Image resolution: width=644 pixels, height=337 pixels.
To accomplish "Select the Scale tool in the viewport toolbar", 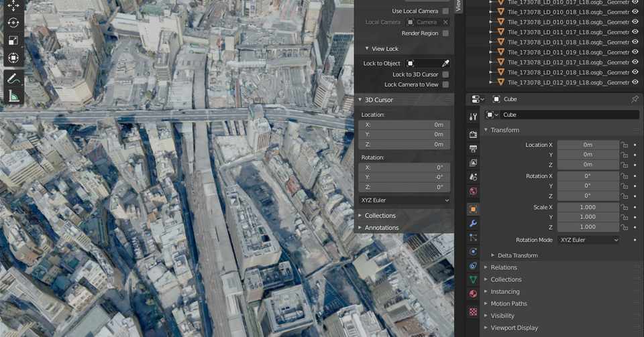I will [x=13, y=40].
